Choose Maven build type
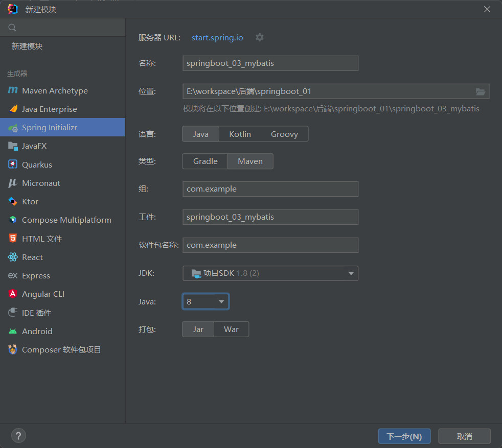The image size is (502, 448). (x=250, y=161)
